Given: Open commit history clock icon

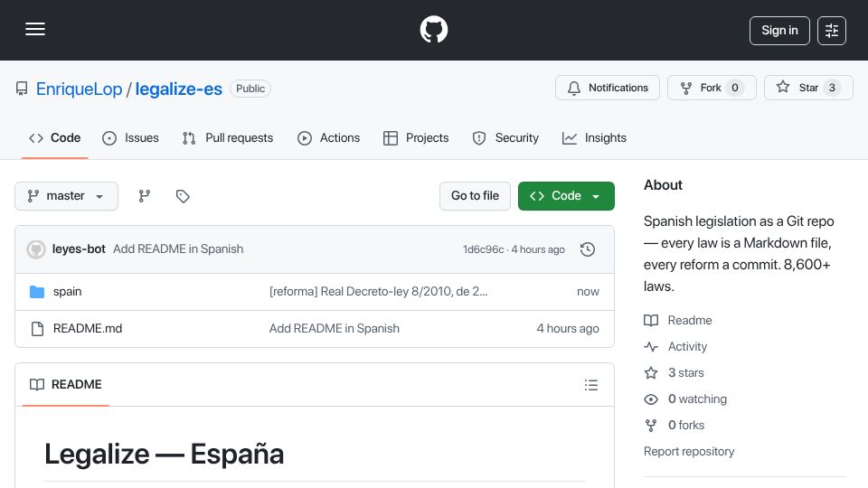Looking at the screenshot, I should (x=588, y=249).
